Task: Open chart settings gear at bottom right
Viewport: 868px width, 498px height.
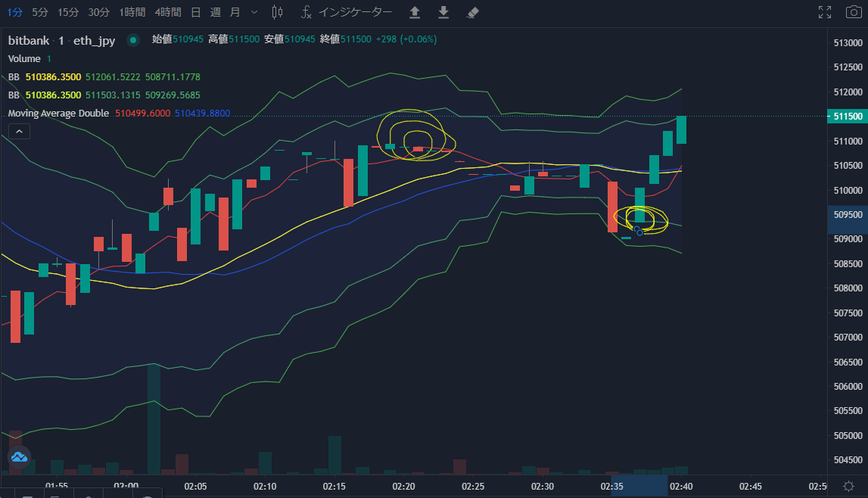Action: pyautogui.click(x=848, y=487)
